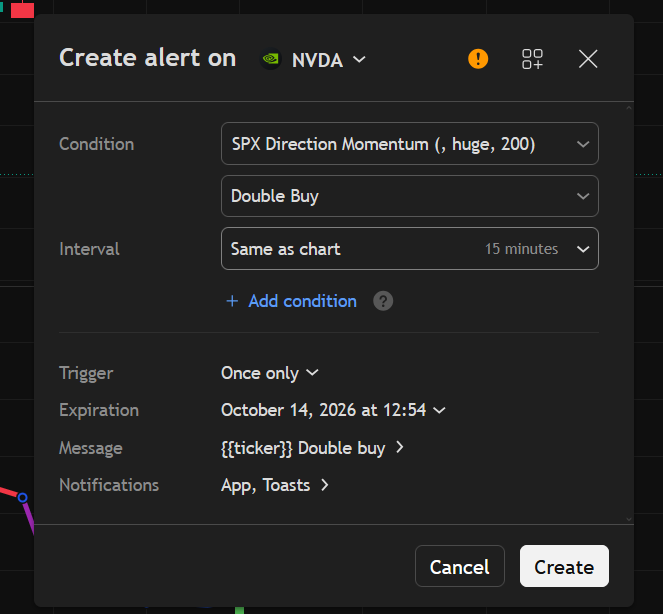Image resolution: width=663 pixels, height=614 pixels.
Task: Open the NVDA symbol dropdown
Action: click(329, 60)
